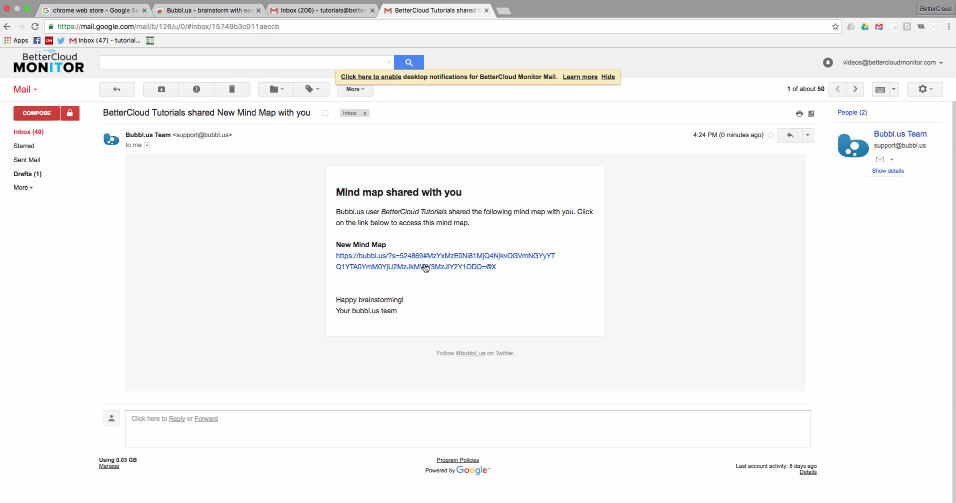Click the blue search button
The width and height of the screenshot is (956, 503).
(409, 62)
